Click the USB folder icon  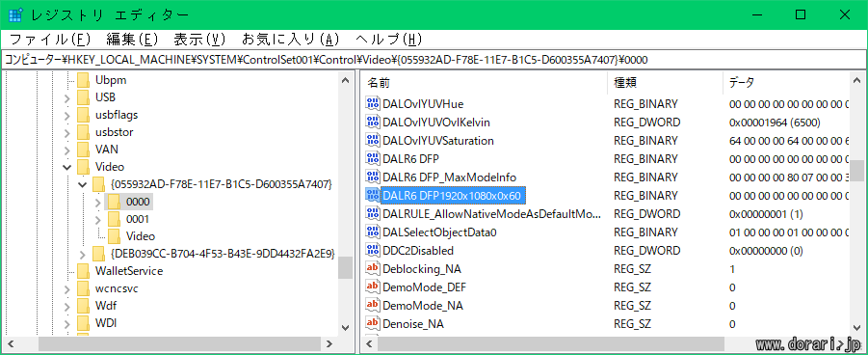pyautogui.click(x=83, y=97)
